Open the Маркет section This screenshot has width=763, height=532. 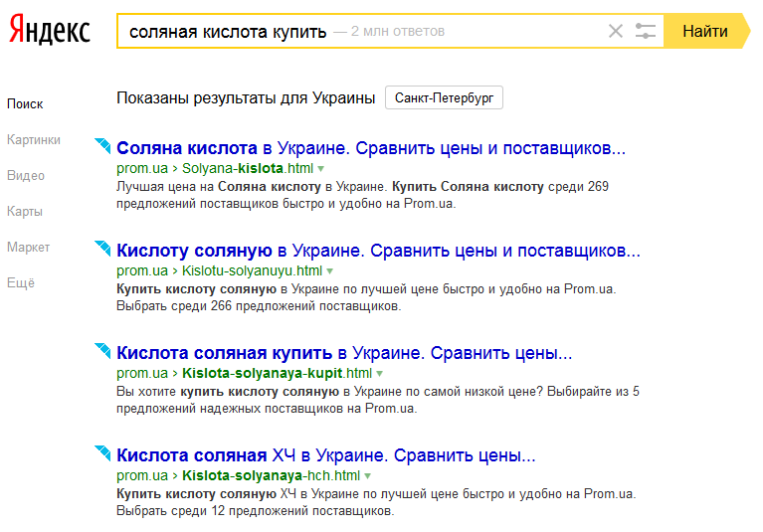point(28,247)
